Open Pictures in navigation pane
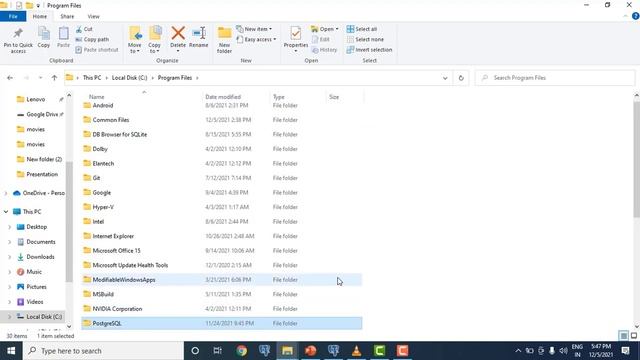This screenshot has height=360, width=640. 36,287
